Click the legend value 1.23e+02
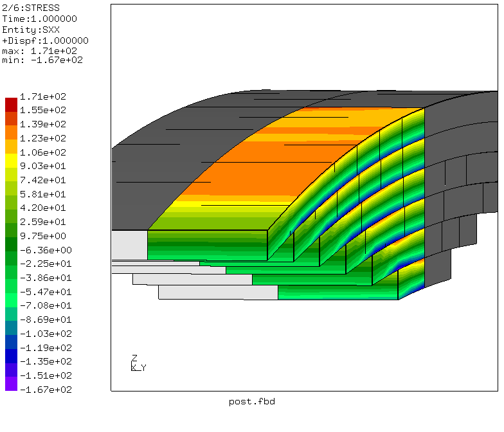The image size is (504, 432). coord(42,138)
